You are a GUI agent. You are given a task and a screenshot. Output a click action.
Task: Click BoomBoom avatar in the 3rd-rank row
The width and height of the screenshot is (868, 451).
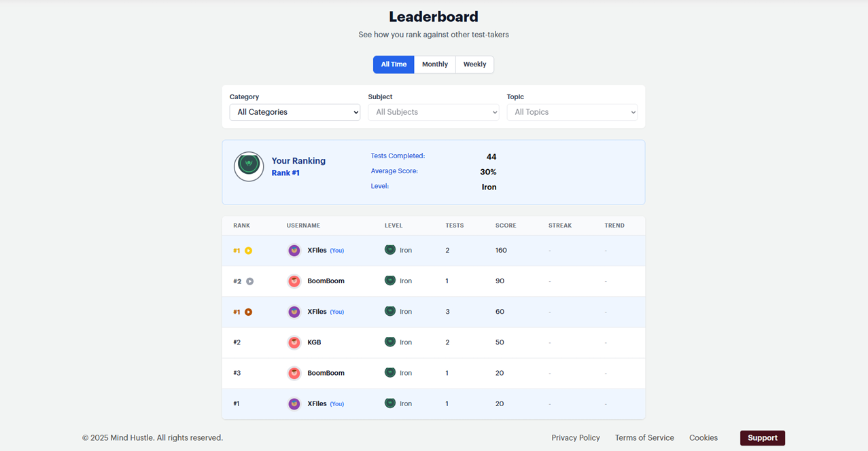[294, 373]
